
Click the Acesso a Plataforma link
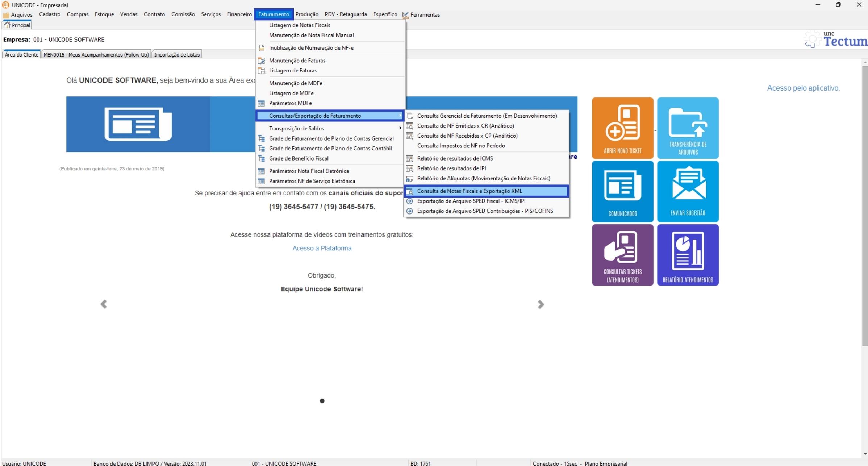click(x=322, y=248)
